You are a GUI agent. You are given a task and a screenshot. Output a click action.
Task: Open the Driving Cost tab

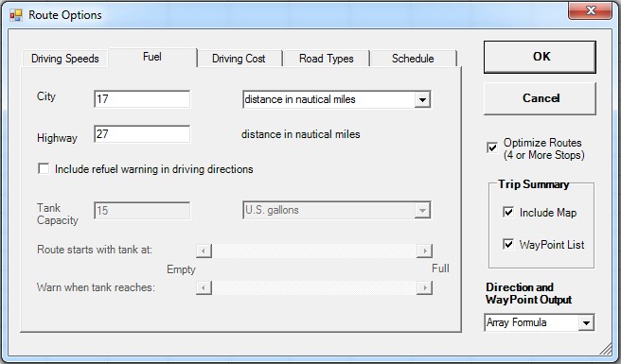pyautogui.click(x=240, y=59)
